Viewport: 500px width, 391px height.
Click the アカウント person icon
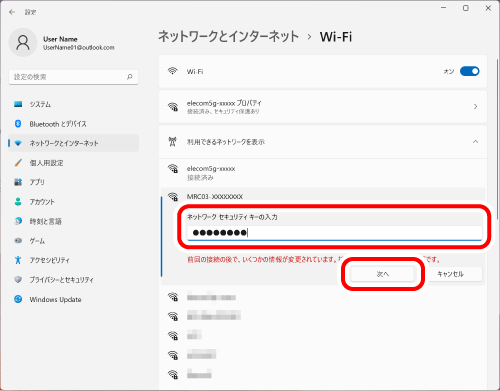pyautogui.click(x=18, y=202)
